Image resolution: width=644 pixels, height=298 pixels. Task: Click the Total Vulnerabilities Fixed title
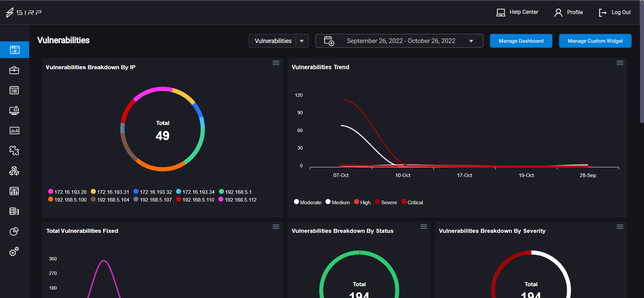coord(82,231)
